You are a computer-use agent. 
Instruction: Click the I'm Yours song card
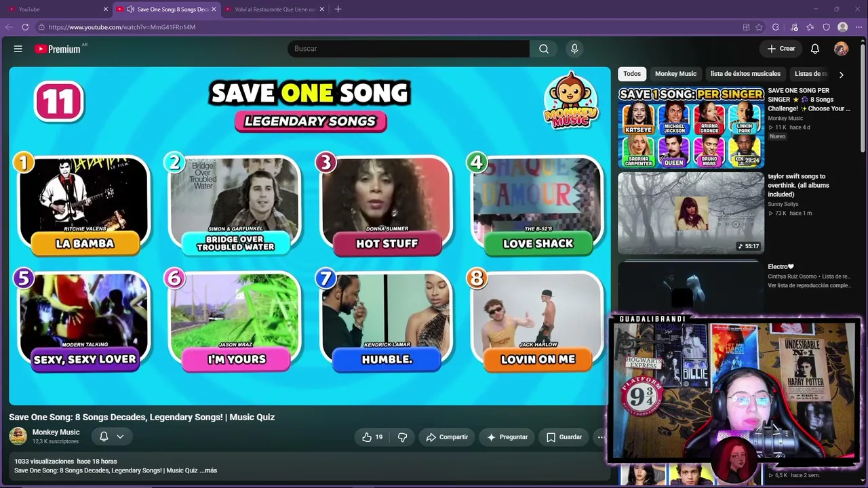(236, 323)
